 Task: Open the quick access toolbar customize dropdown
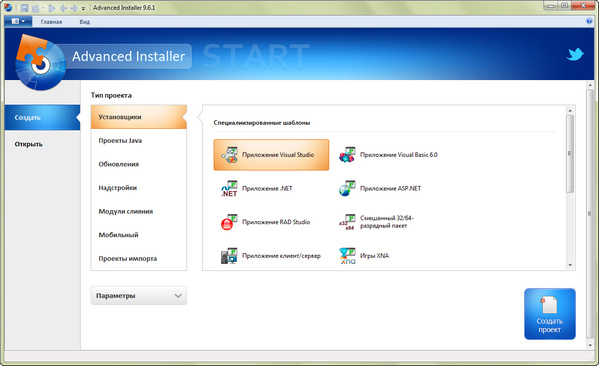point(83,8)
